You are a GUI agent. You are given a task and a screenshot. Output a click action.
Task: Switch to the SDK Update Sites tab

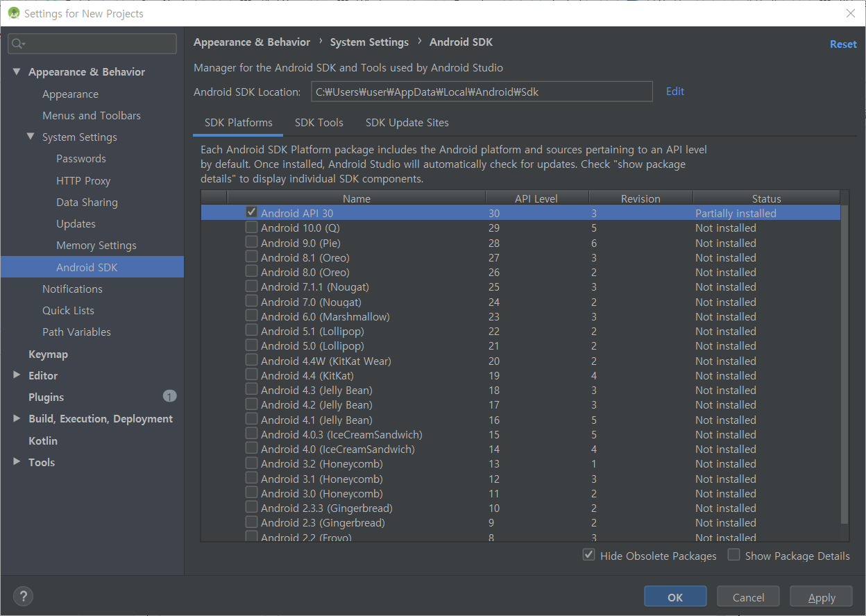click(407, 123)
